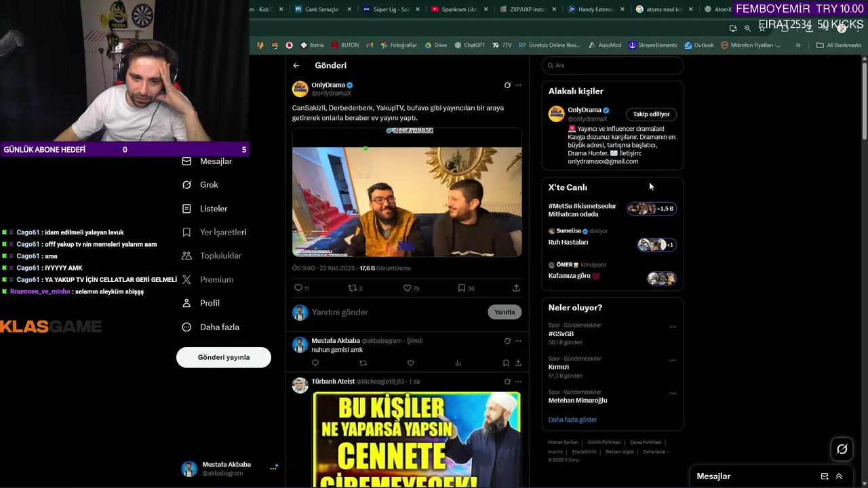This screenshot has height=488, width=868.
Task: Switch to Handy Extension browser tab
Action: tap(595, 9)
